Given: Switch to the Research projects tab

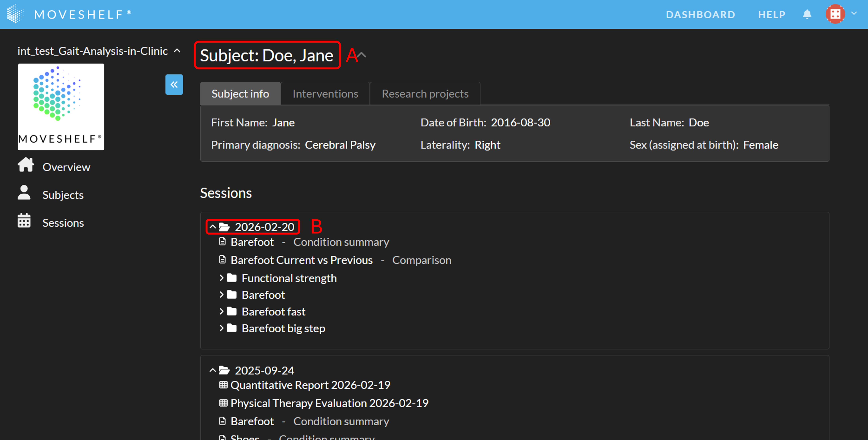Looking at the screenshot, I should pos(425,94).
